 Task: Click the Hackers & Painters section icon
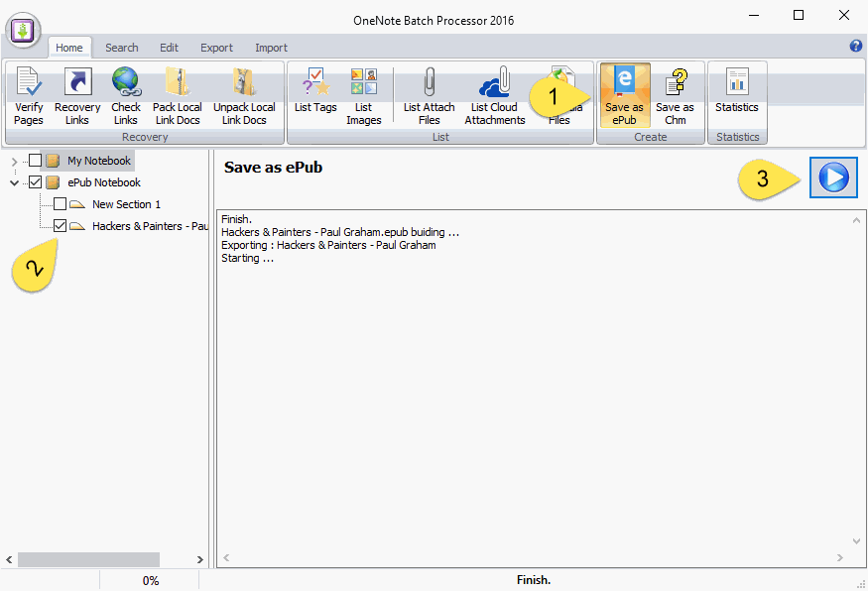coord(77,226)
